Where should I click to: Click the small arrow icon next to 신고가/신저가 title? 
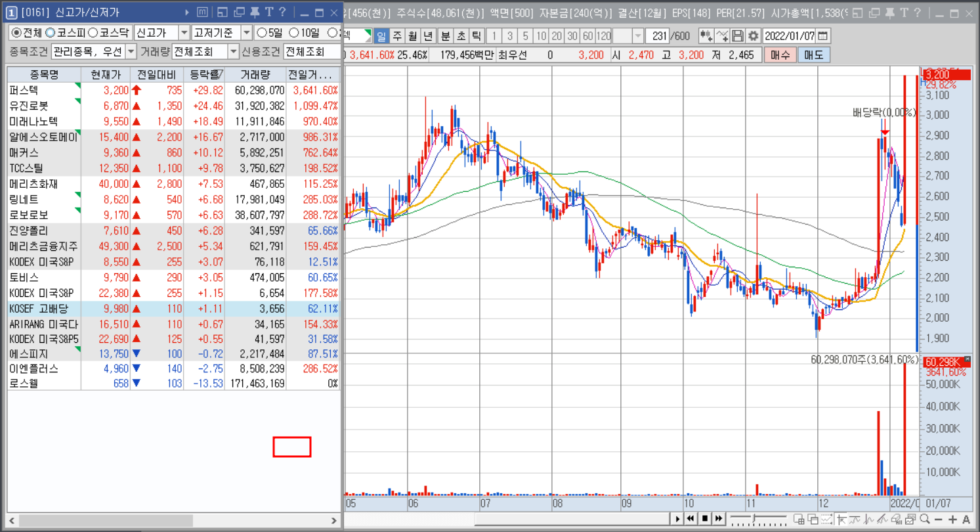pos(187,12)
